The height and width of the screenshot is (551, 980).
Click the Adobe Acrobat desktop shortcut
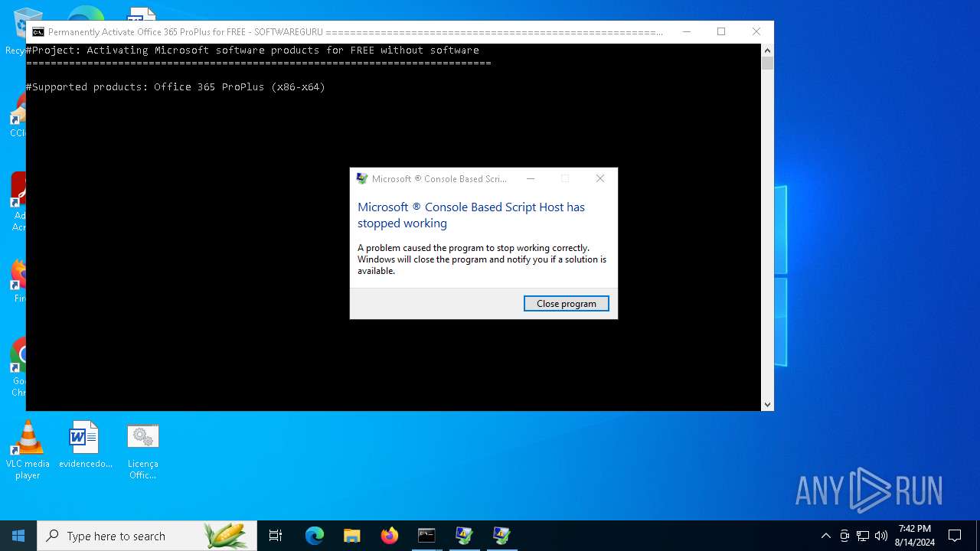16,201
